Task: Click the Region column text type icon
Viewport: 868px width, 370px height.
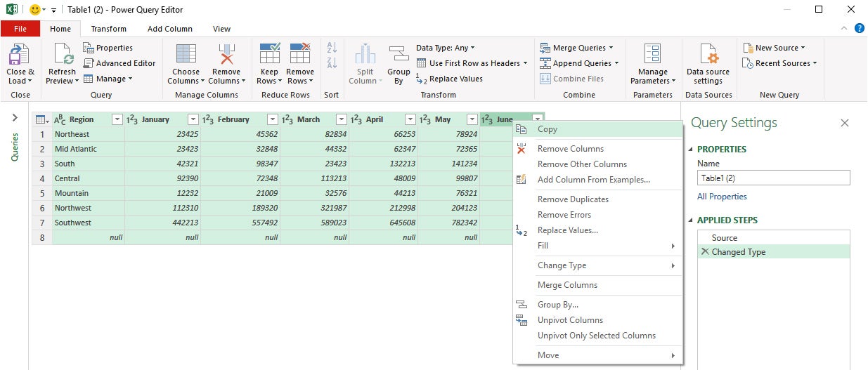Action: [60, 119]
